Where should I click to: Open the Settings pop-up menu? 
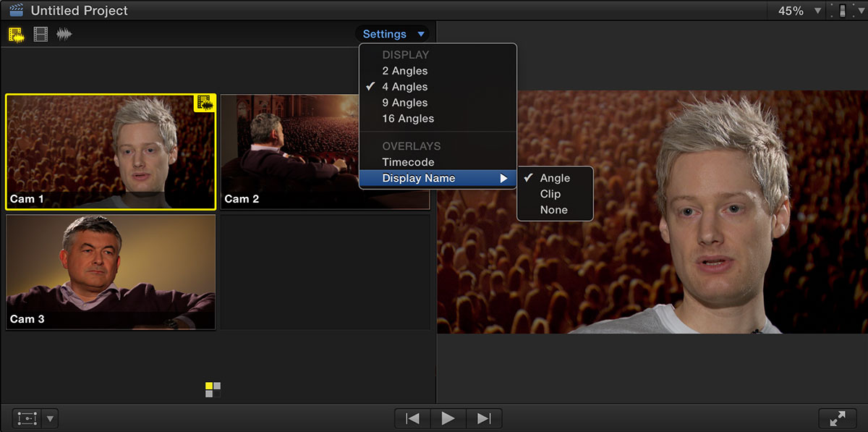(x=393, y=34)
